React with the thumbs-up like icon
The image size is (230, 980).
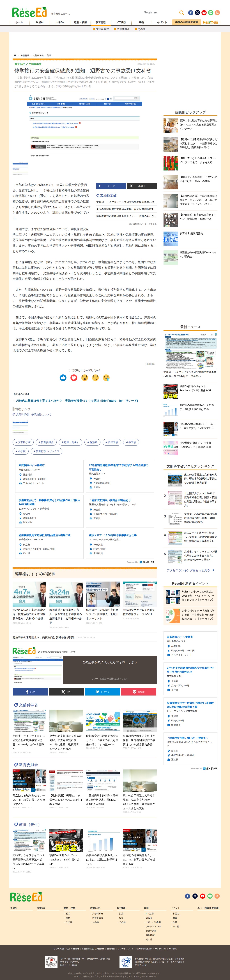coord(63,377)
